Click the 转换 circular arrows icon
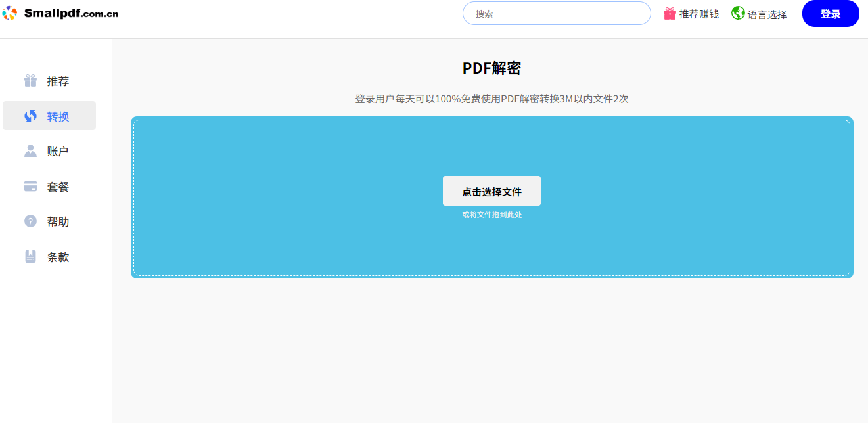 (x=31, y=116)
